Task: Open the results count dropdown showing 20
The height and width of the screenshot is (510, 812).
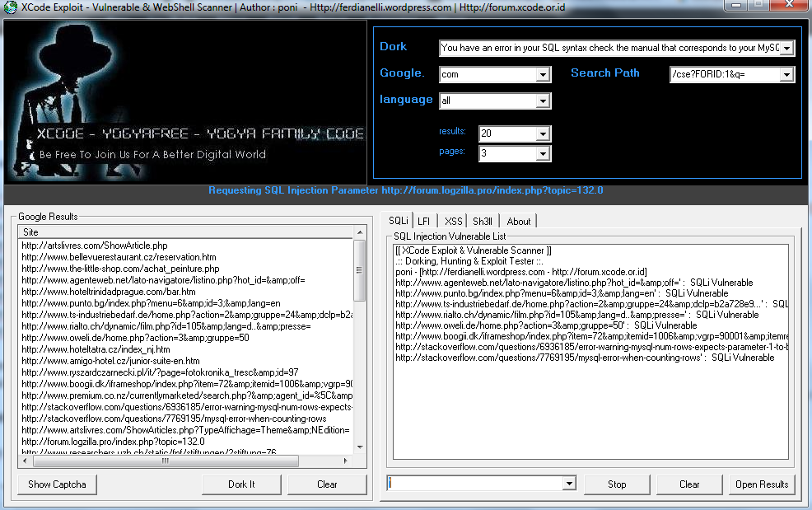Action: tap(542, 133)
